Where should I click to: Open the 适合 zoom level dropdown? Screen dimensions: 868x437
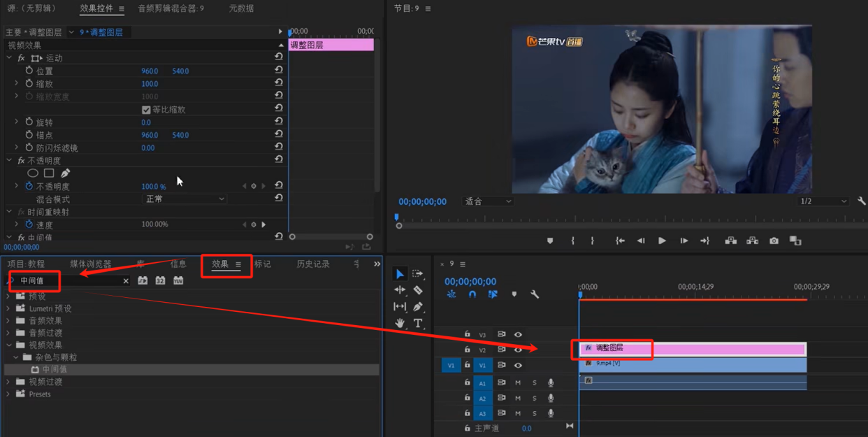[488, 201]
